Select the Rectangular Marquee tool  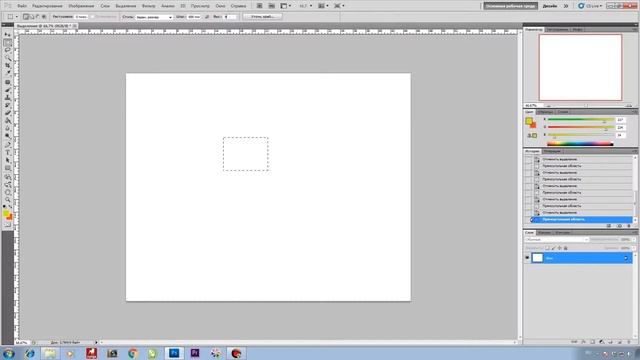click(x=8, y=42)
